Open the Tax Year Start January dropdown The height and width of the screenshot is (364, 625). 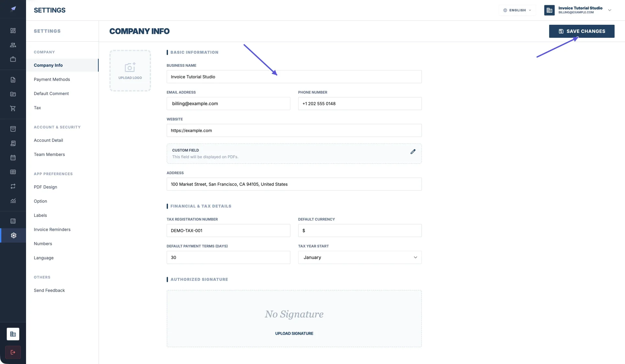[x=360, y=257]
